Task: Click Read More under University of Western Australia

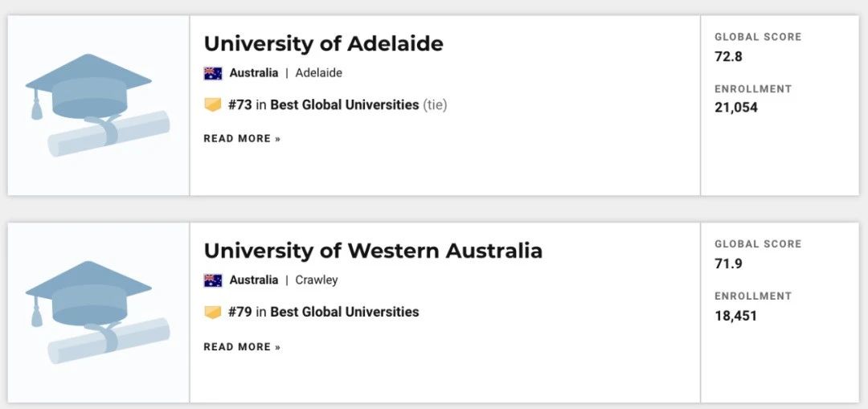Action: pyautogui.click(x=242, y=347)
